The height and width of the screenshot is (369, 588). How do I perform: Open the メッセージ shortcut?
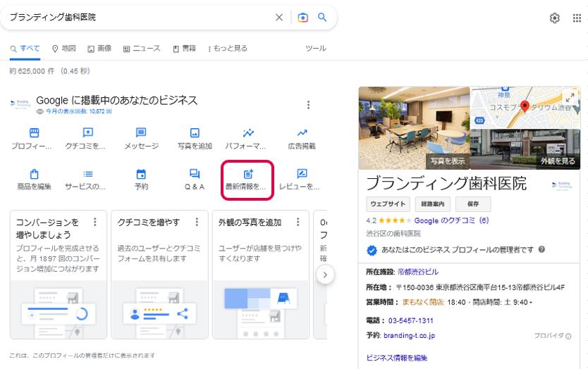[x=141, y=139]
